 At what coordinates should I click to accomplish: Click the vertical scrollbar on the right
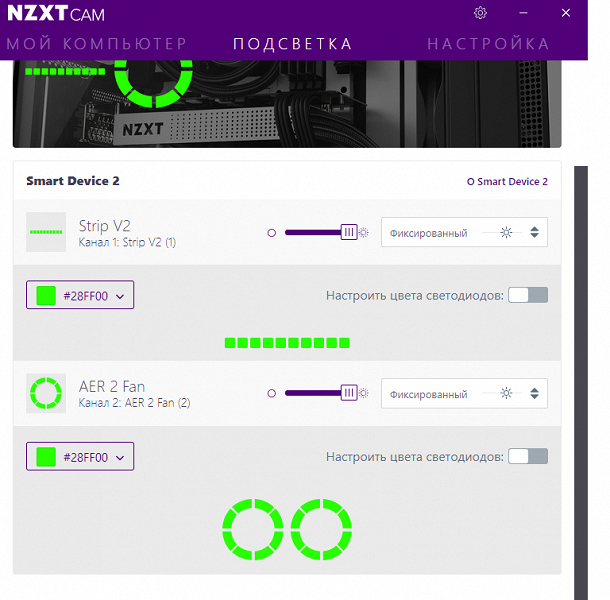(581, 383)
